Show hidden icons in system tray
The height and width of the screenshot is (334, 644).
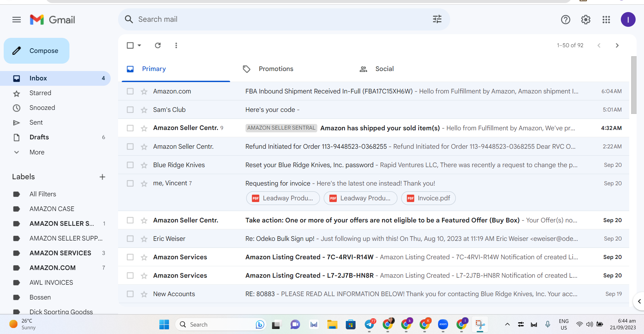(507, 324)
